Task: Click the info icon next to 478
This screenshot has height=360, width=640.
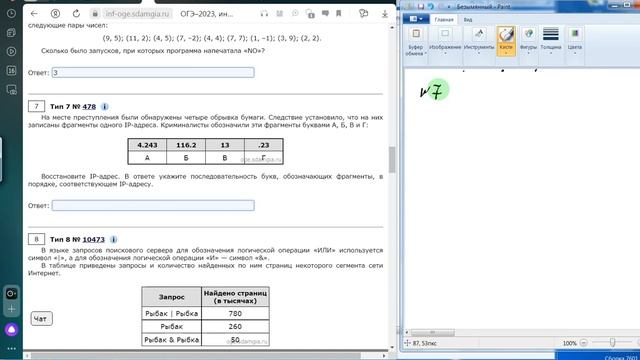Action: [x=104, y=107]
